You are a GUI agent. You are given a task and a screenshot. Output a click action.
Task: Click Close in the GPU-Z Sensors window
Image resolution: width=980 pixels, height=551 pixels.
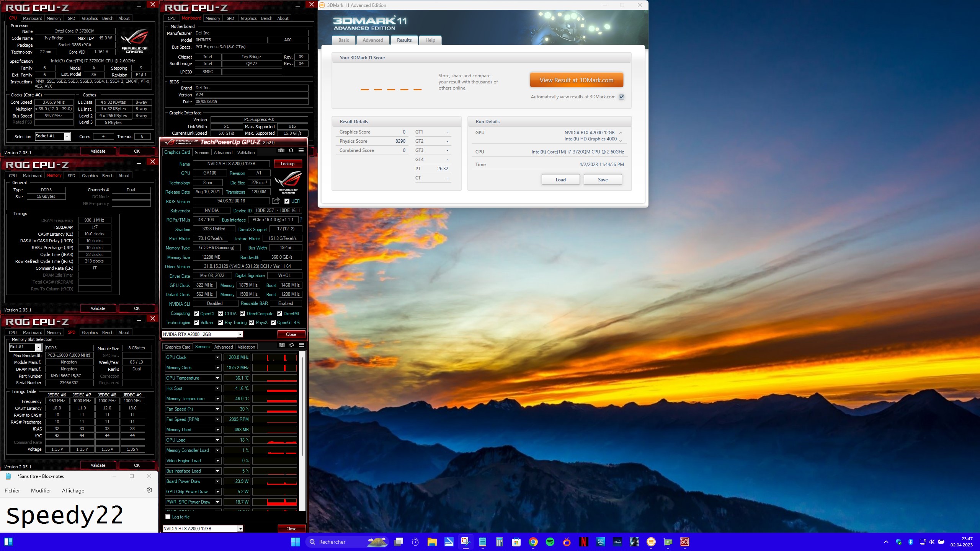point(291,529)
